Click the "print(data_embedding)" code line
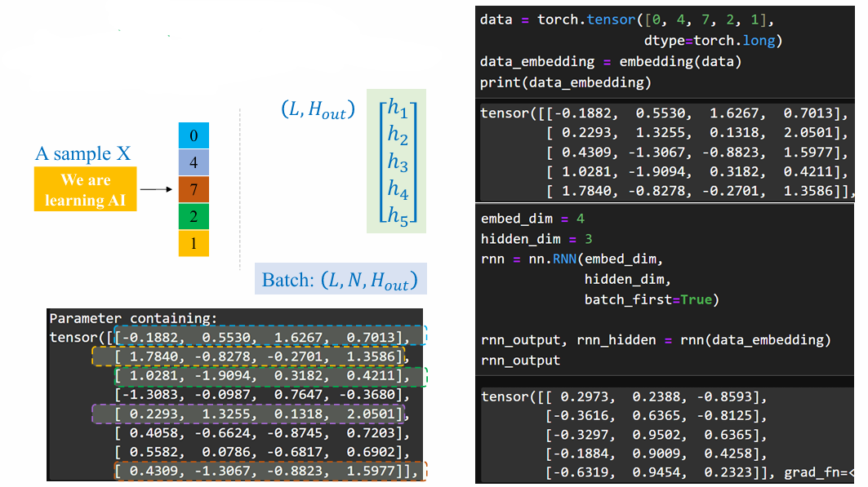 click(565, 82)
